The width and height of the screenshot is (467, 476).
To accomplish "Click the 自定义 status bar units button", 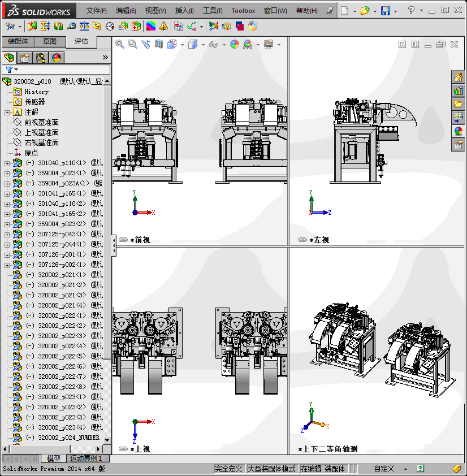I will [383, 469].
